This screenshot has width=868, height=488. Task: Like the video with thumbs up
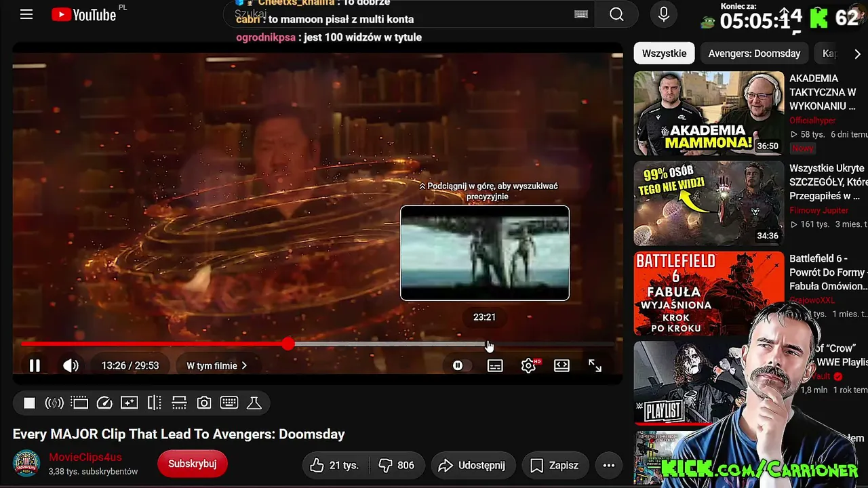coord(334,465)
